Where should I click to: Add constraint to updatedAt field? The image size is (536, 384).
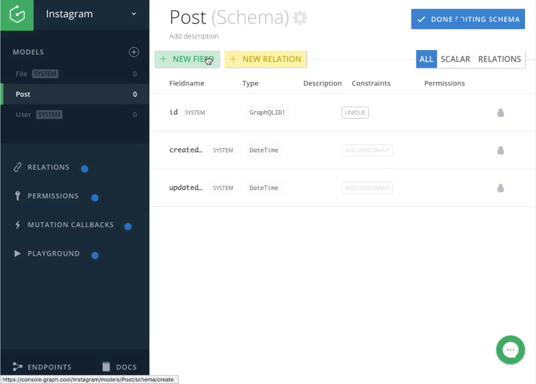(367, 188)
